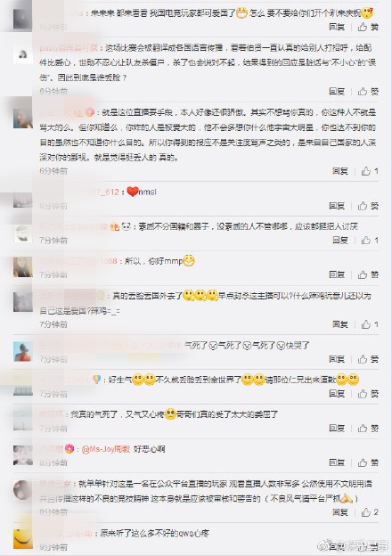Thumbs-up the 素质不分国籍 comment
The height and width of the screenshot is (556, 392).
click(x=370, y=240)
